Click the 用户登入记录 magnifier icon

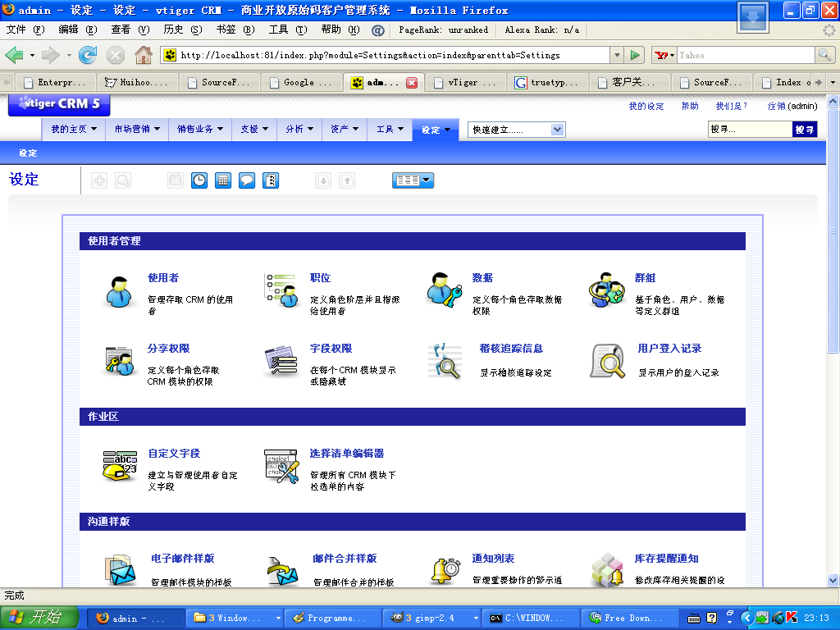(x=607, y=361)
